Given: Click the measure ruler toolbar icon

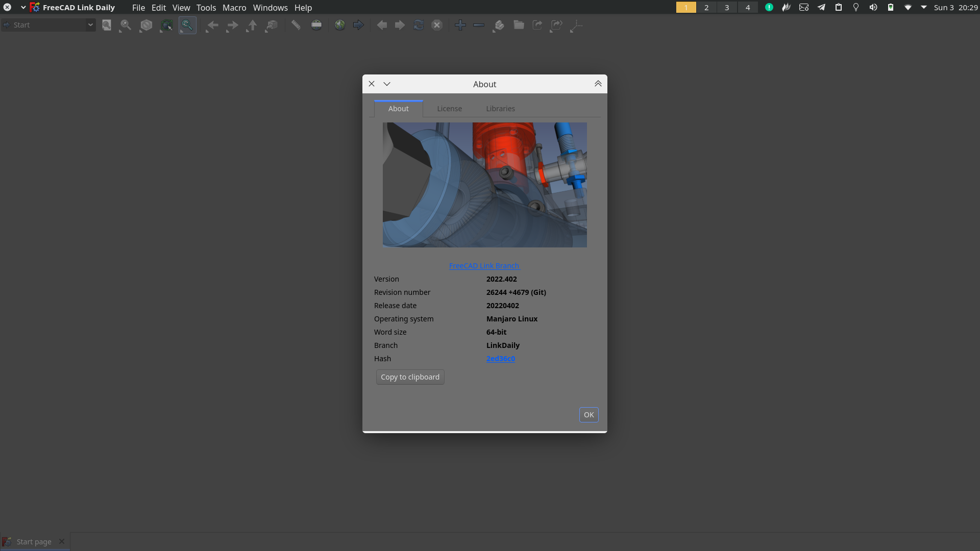Looking at the screenshot, I should [x=296, y=25].
